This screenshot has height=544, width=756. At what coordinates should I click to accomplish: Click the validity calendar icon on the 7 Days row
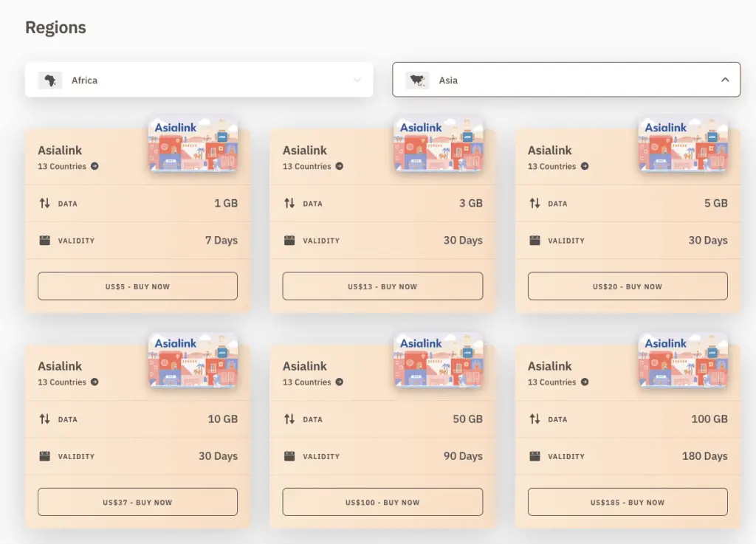tap(45, 240)
